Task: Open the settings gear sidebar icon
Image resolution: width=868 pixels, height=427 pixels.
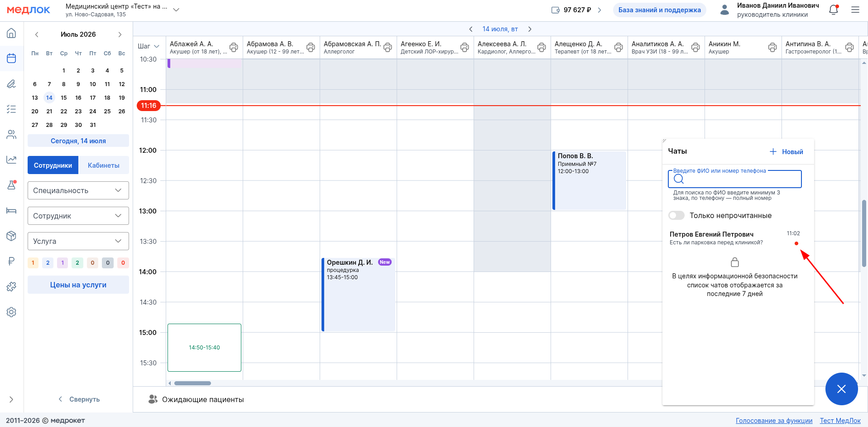Action: [11, 312]
